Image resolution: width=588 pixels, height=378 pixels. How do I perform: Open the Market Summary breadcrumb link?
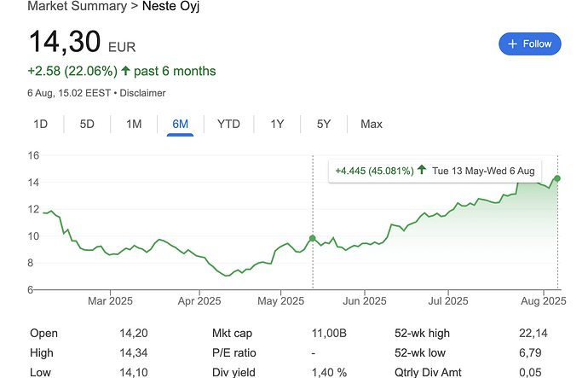(78, 6)
